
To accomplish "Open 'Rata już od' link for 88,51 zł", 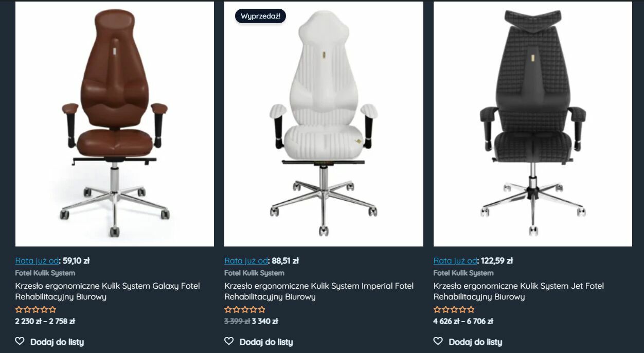I will coord(246,261).
